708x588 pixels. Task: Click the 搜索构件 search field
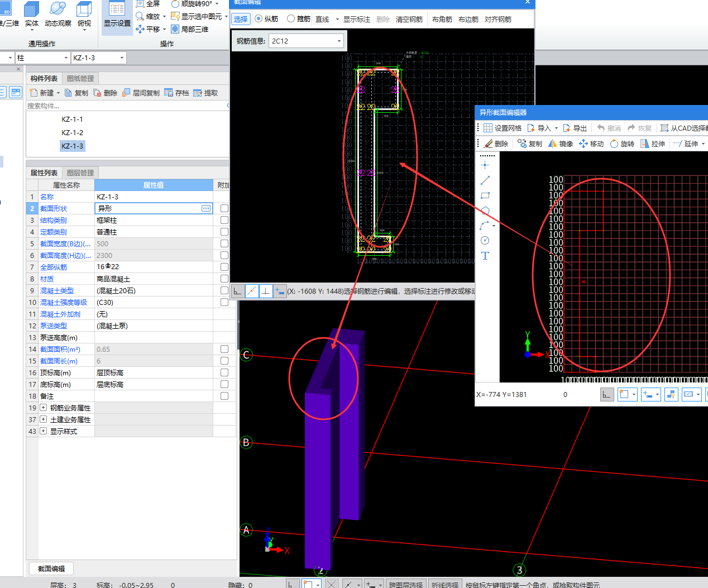[127, 106]
